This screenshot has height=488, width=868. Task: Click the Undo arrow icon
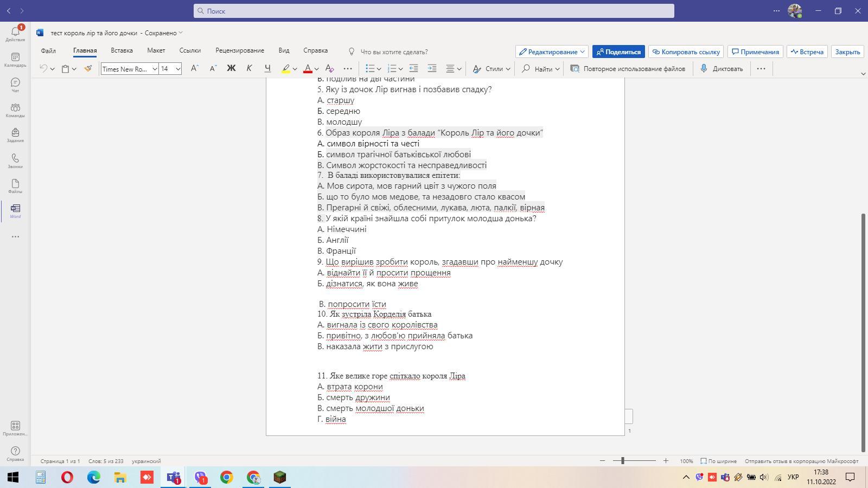43,69
